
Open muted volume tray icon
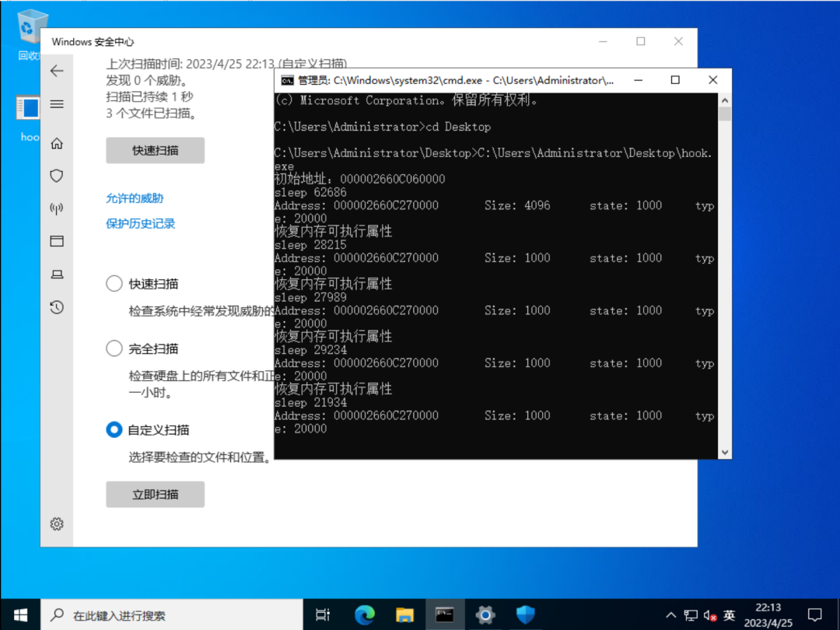pyautogui.click(x=710, y=615)
